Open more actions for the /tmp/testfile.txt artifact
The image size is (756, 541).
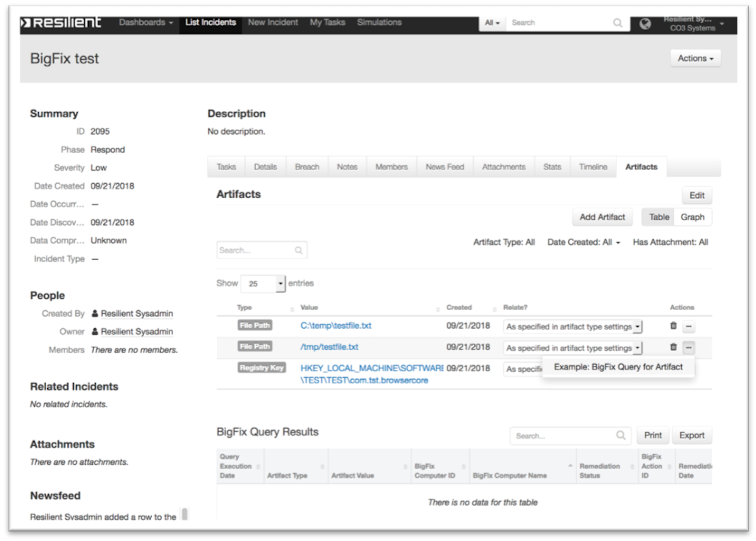point(689,347)
